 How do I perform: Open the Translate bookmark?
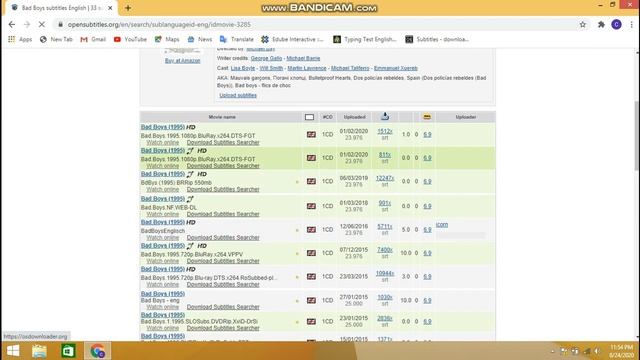[237, 39]
